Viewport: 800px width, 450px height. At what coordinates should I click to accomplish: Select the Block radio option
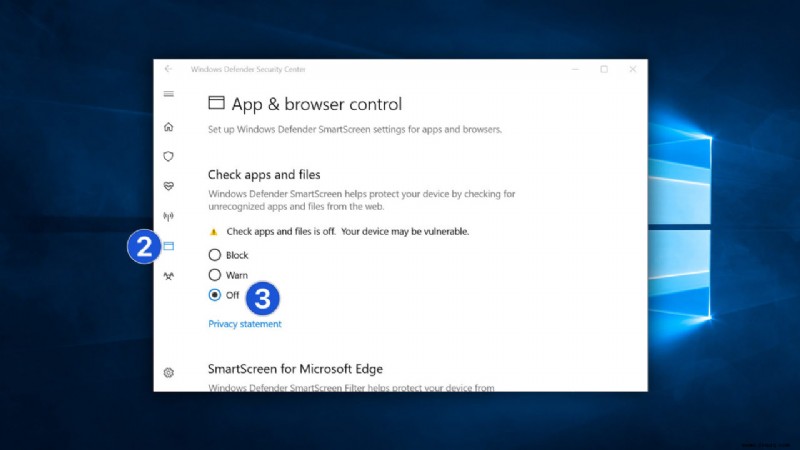coord(215,255)
